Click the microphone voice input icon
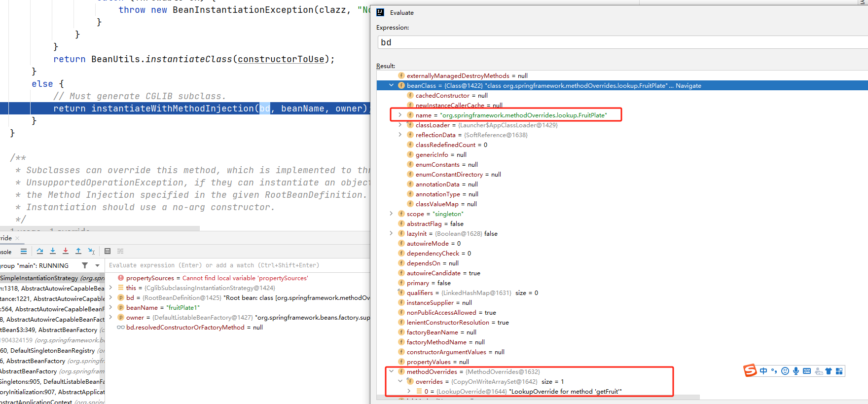Viewport: 868px width, 404px height. [x=796, y=371]
